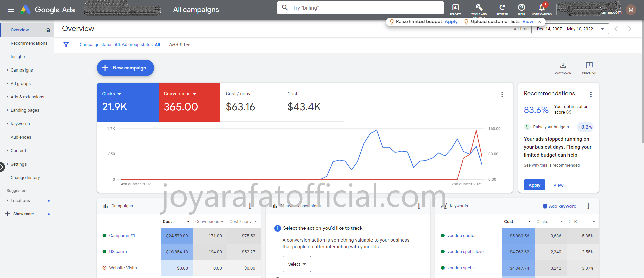Click plus icon beside Show more
Image resolution: width=644 pixels, height=278 pixels.
point(7,214)
